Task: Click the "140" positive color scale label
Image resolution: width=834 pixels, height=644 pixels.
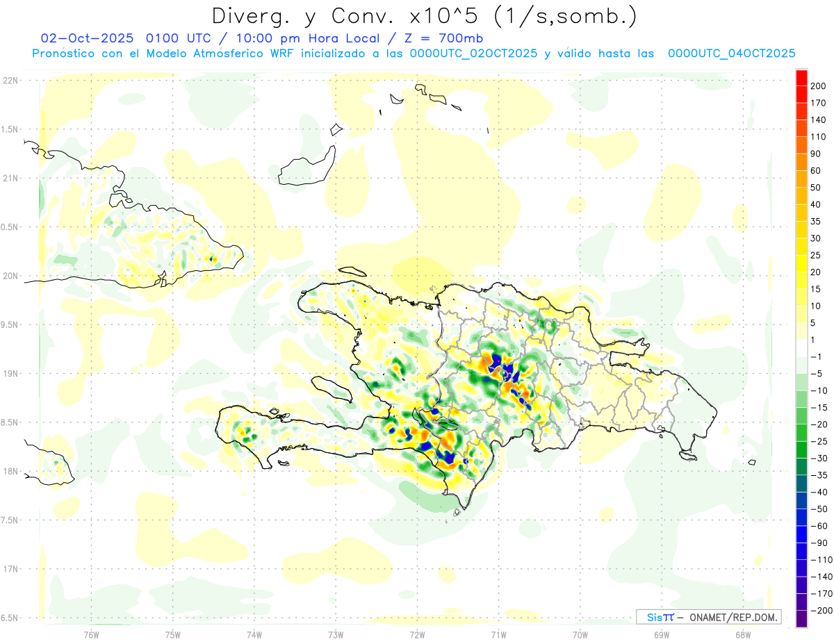Action: [818, 120]
